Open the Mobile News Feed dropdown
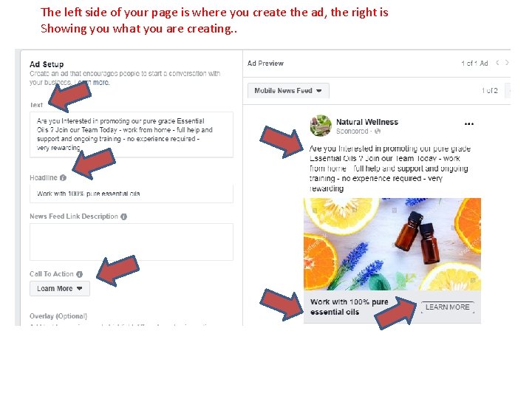 point(288,91)
